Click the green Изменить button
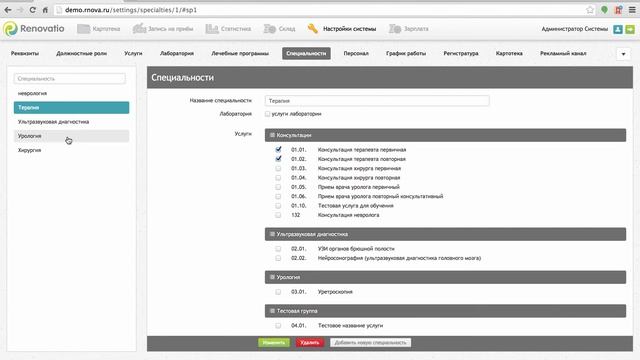Image resolution: width=640 pixels, height=360 pixels. click(274, 343)
